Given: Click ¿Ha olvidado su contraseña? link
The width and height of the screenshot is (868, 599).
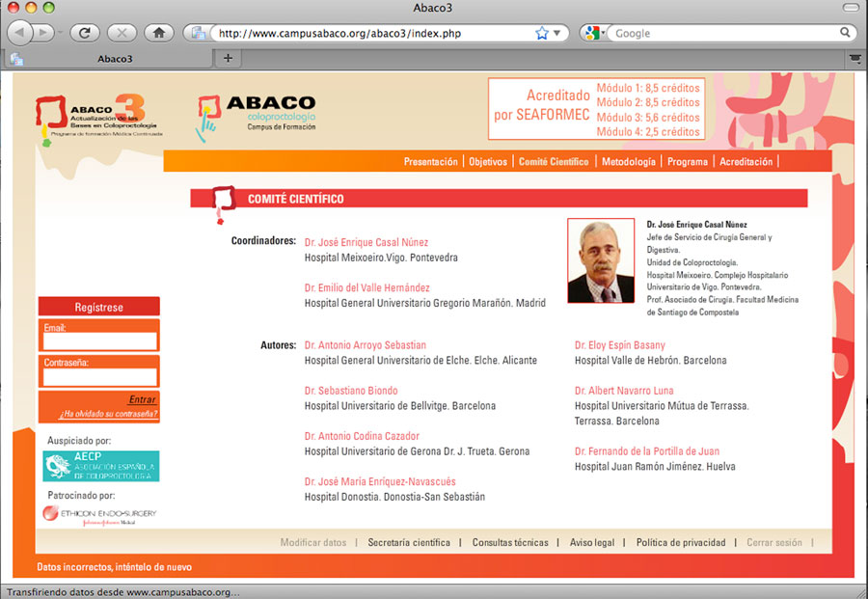Looking at the screenshot, I should pyautogui.click(x=108, y=414).
